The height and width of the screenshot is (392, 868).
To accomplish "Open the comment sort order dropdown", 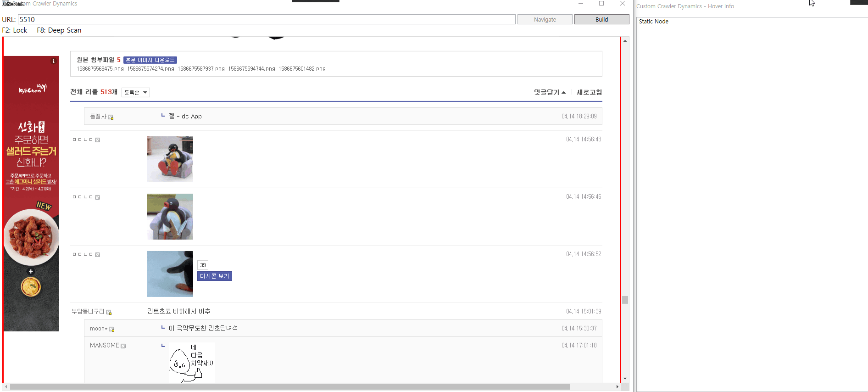I will click(x=136, y=92).
